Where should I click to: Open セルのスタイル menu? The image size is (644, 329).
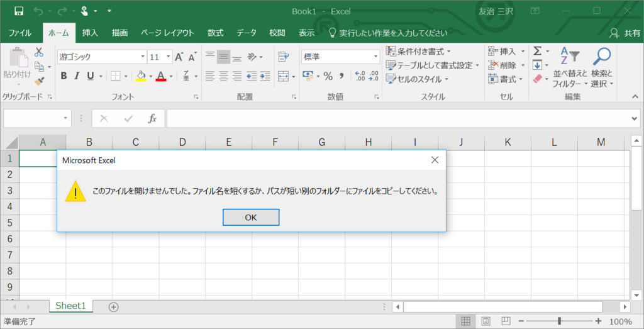418,79
